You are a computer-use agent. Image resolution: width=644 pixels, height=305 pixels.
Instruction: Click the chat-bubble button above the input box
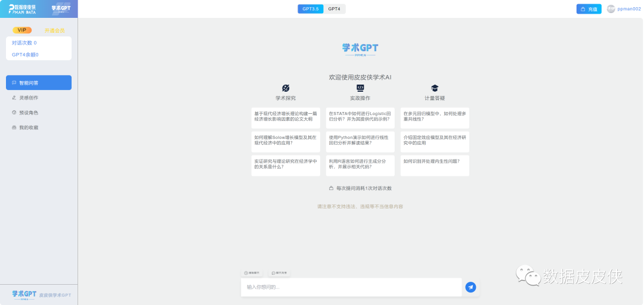[x=279, y=273]
